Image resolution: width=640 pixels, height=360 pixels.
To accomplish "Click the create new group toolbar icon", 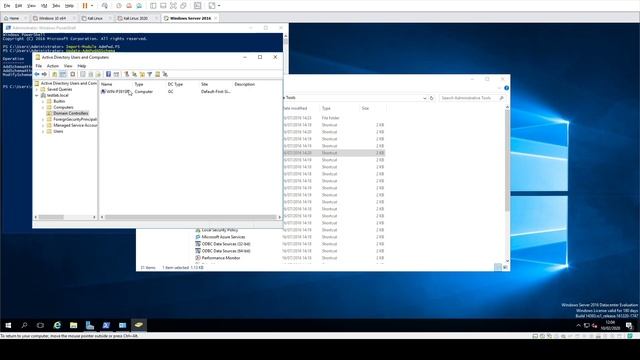I will pyautogui.click(x=134, y=74).
